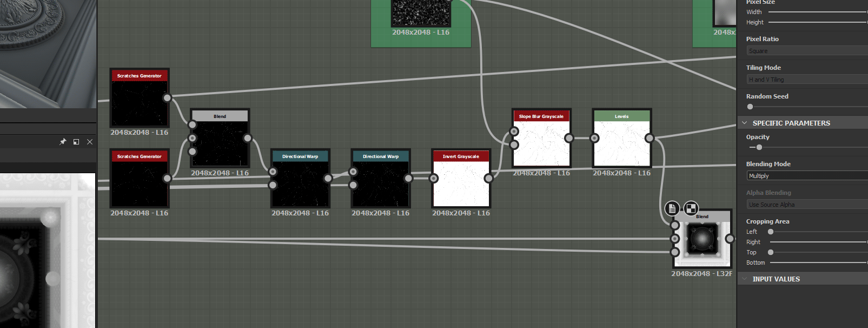Open the Tiling Mode dropdown
Image resolution: width=868 pixels, height=328 pixels.
tap(807, 79)
